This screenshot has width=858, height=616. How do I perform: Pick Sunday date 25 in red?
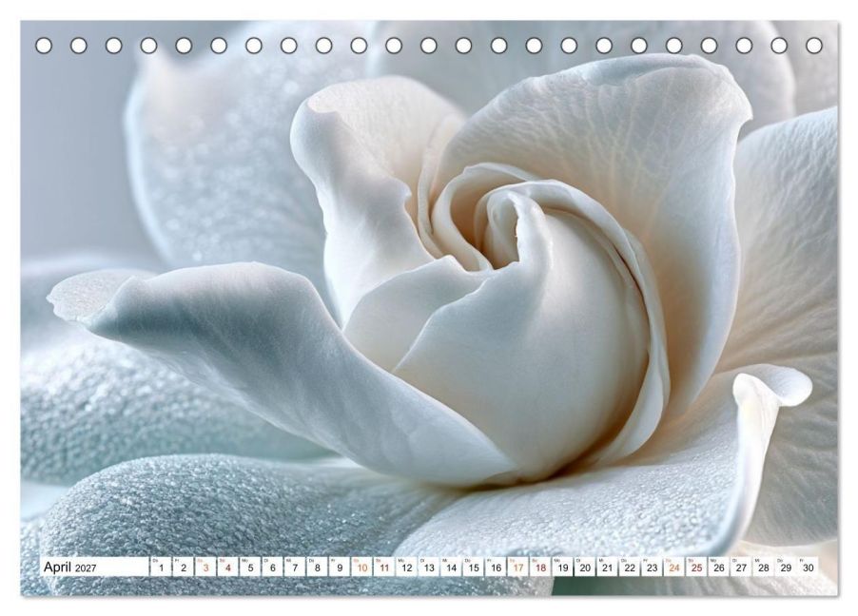(x=697, y=567)
